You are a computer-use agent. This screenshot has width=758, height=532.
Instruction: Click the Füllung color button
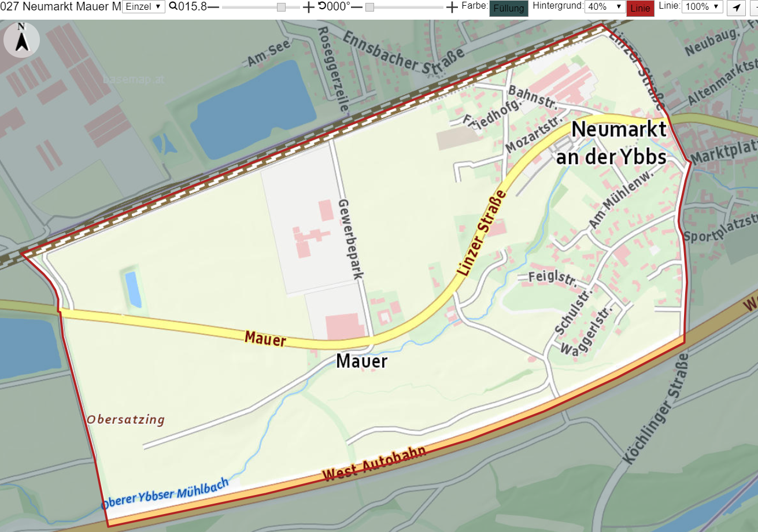(x=509, y=8)
